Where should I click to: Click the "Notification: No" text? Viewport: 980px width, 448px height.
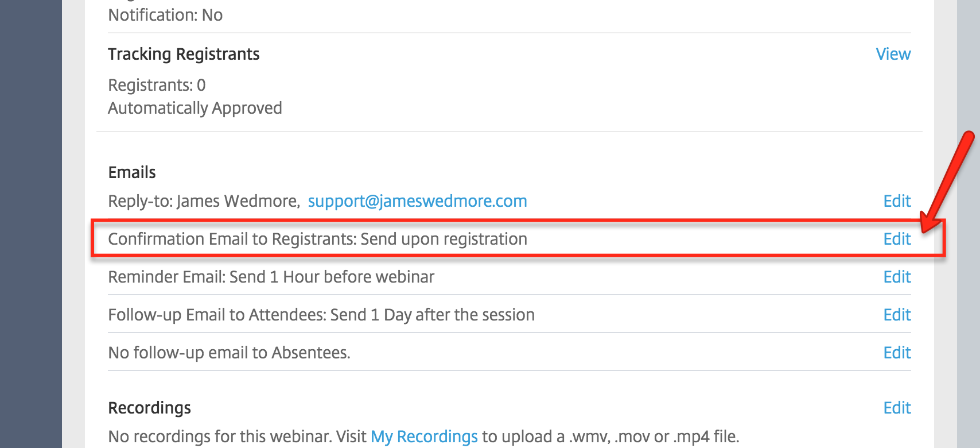(x=165, y=15)
